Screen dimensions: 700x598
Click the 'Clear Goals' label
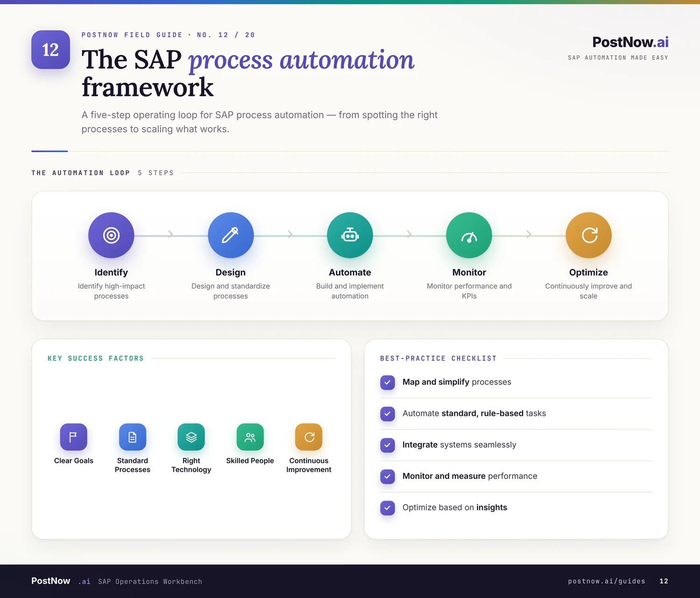(74, 461)
